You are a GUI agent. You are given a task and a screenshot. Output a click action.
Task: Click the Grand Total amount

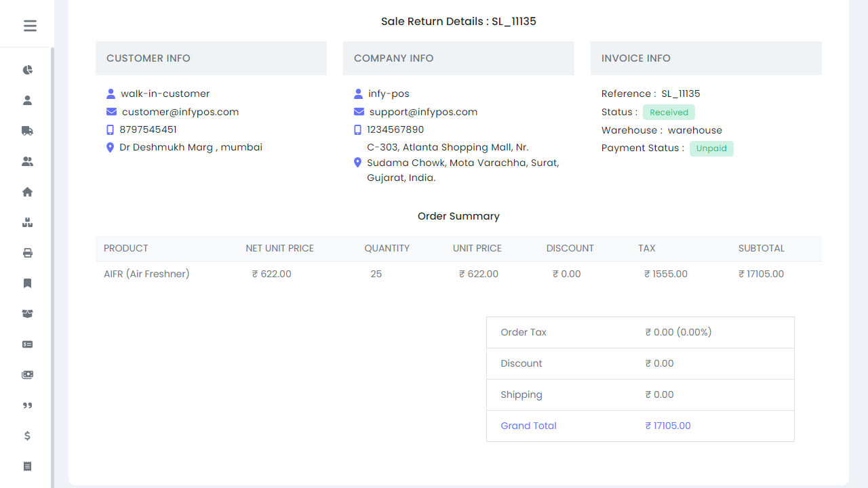pos(668,426)
